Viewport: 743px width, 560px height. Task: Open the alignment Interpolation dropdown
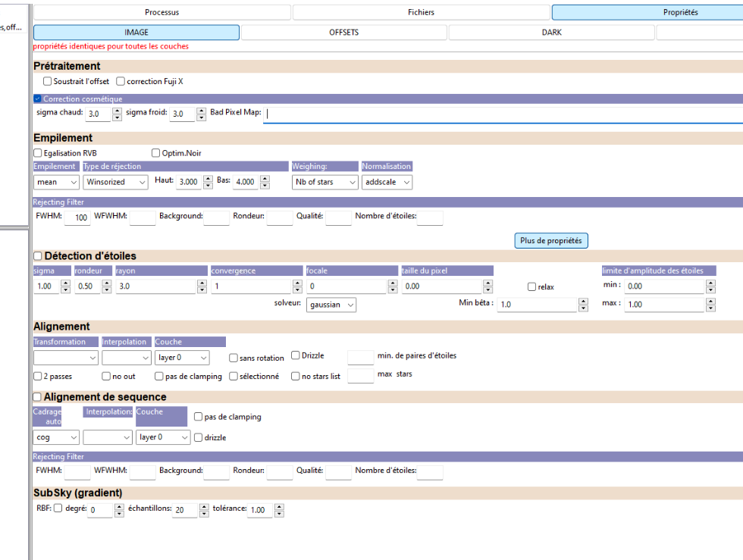[127, 358]
